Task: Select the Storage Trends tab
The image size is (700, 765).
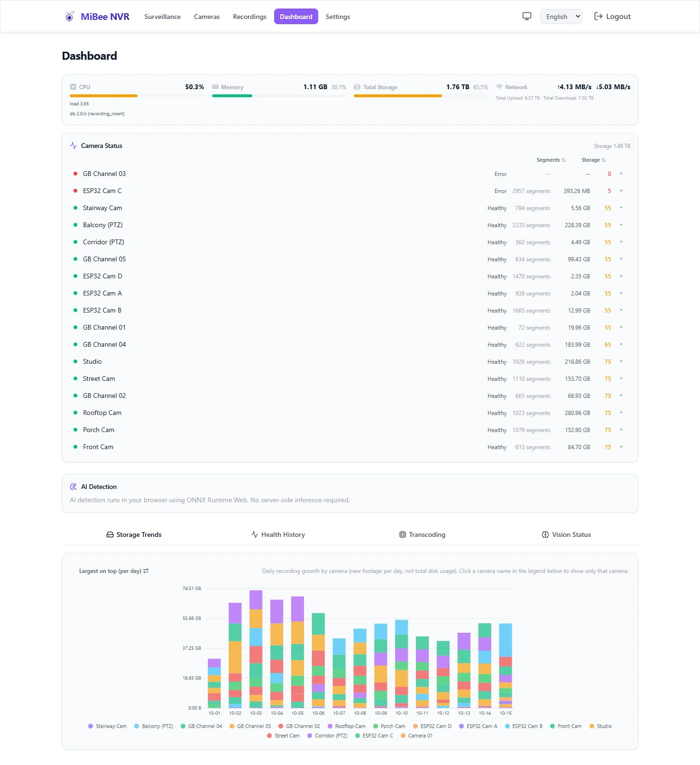Action: (134, 535)
